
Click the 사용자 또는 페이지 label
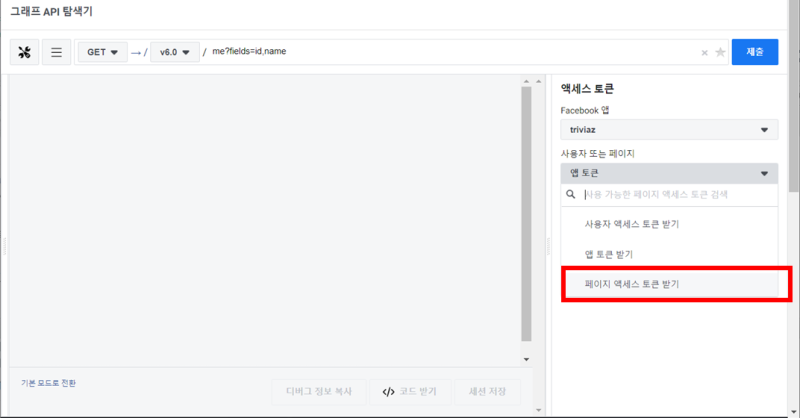pos(597,154)
